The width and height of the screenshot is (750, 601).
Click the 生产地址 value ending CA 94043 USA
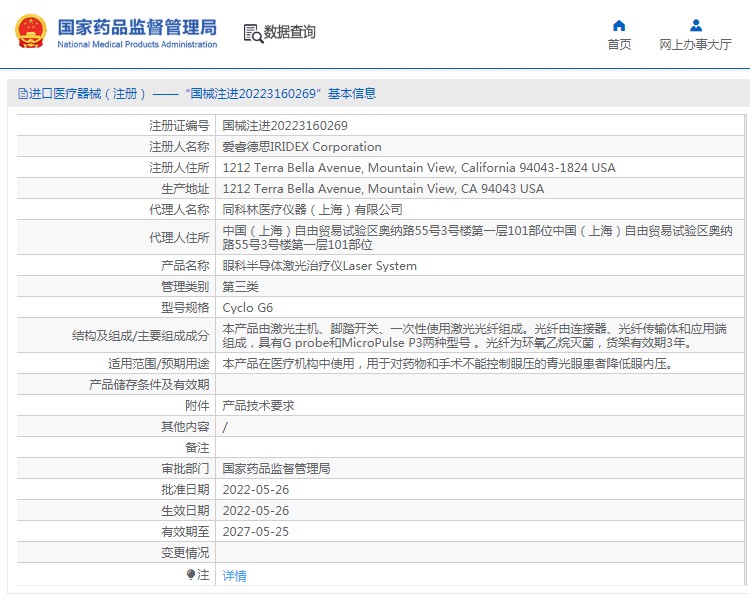coord(383,189)
